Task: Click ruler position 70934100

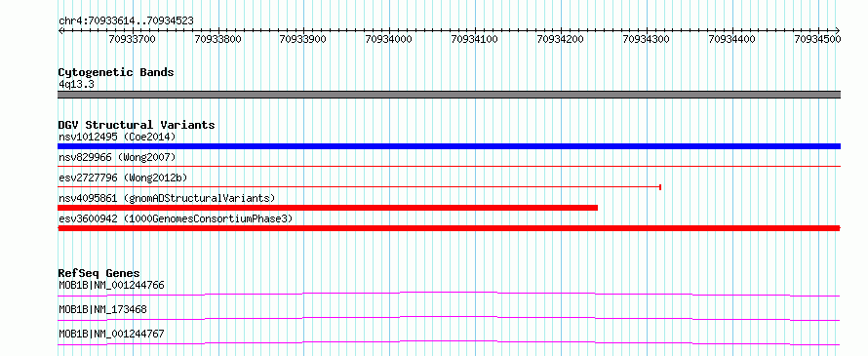Action: tap(474, 39)
